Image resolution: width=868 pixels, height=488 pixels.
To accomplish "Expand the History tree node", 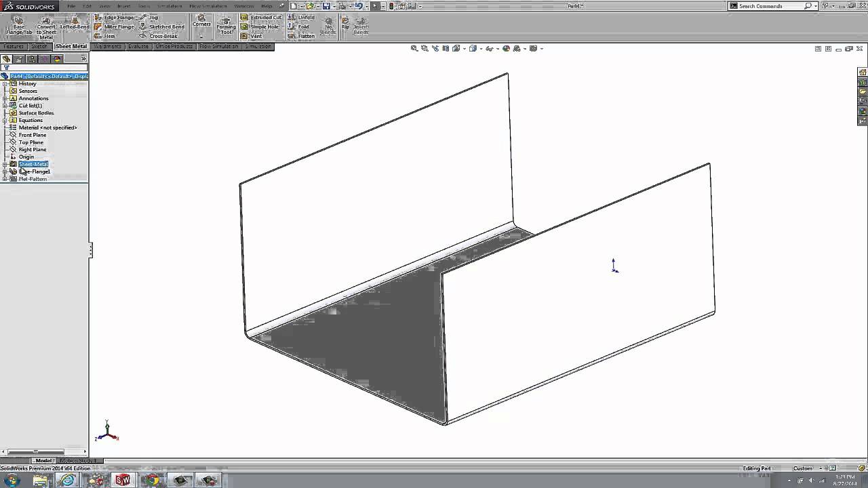I will coord(5,83).
